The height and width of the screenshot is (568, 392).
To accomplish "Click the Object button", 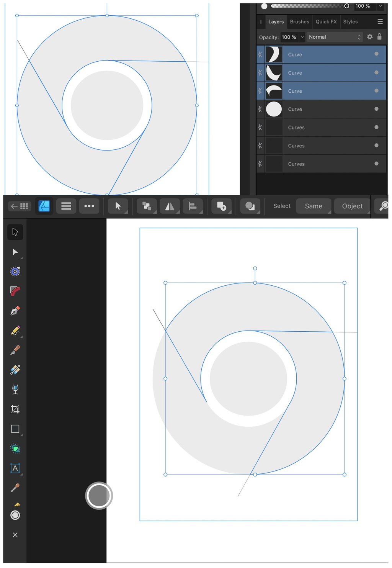I will (x=352, y=206).
